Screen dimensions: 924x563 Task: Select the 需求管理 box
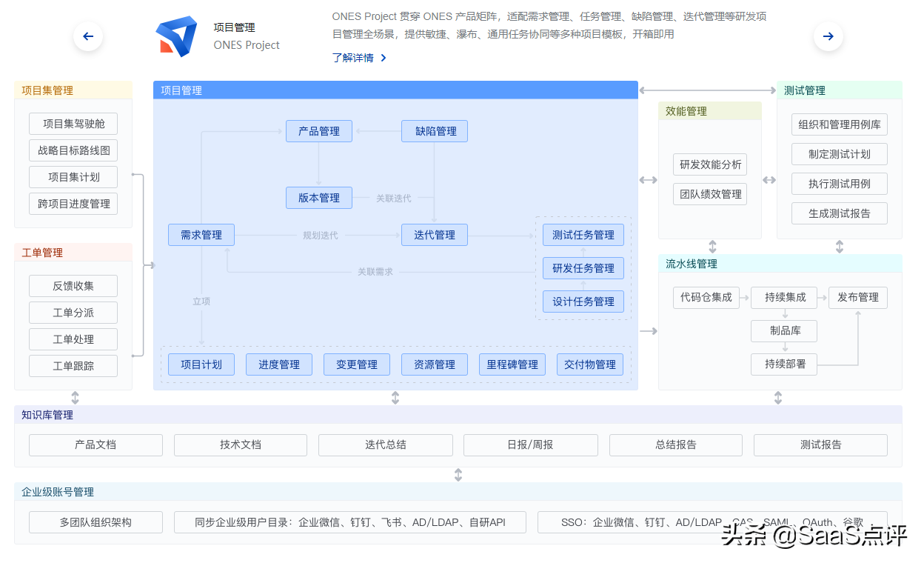(x=201, y=234)
